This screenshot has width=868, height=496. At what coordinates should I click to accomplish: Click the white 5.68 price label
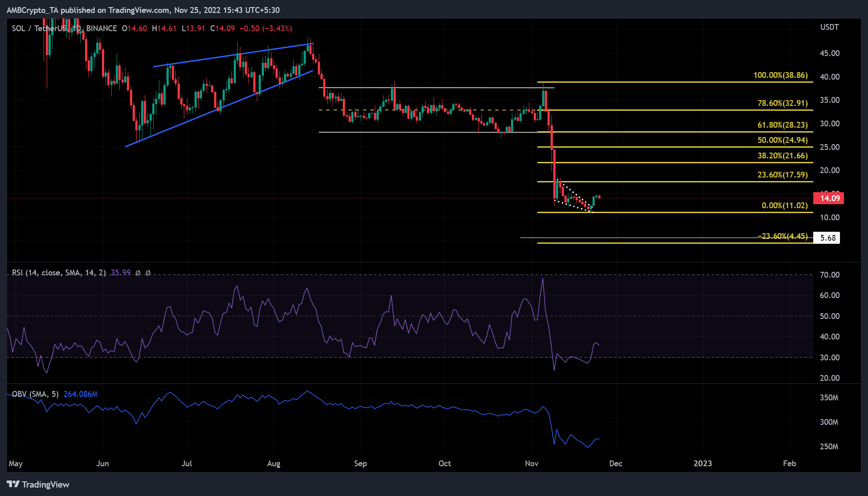pyautogui.click(x=827, y=238)
